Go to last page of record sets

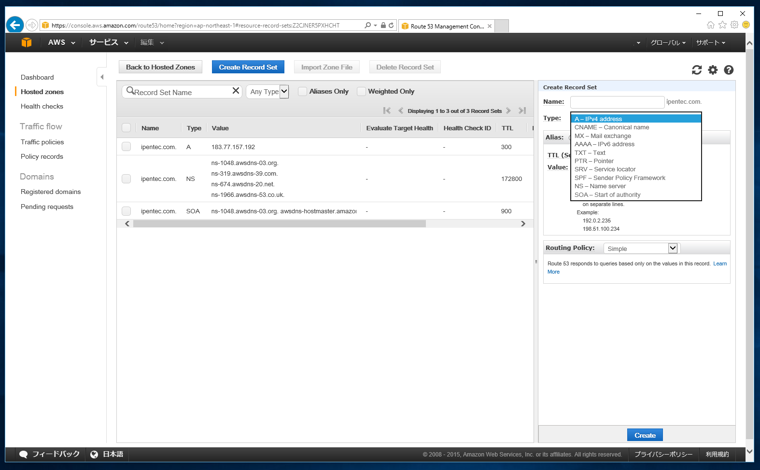(x=522, y=110)
